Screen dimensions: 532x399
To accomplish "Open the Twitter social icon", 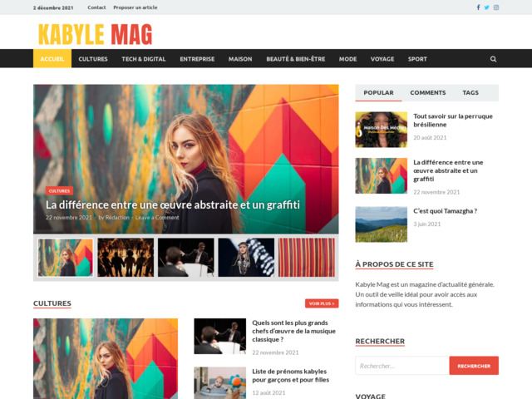I will pyautogui.click(x=486, y=7).
